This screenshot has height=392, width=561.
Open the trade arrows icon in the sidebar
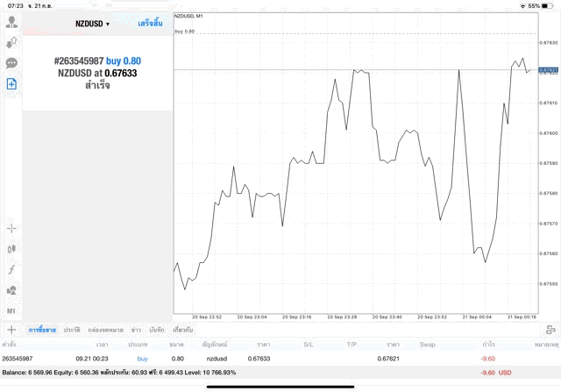[11, 43]
